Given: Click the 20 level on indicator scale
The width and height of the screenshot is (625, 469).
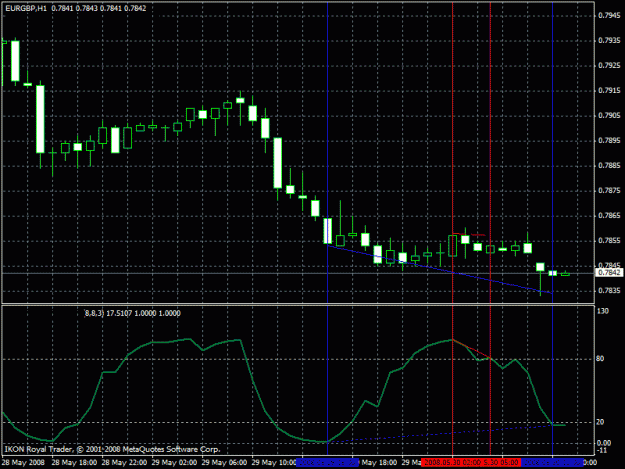Looking at the screenshot, I should [600, 422].
